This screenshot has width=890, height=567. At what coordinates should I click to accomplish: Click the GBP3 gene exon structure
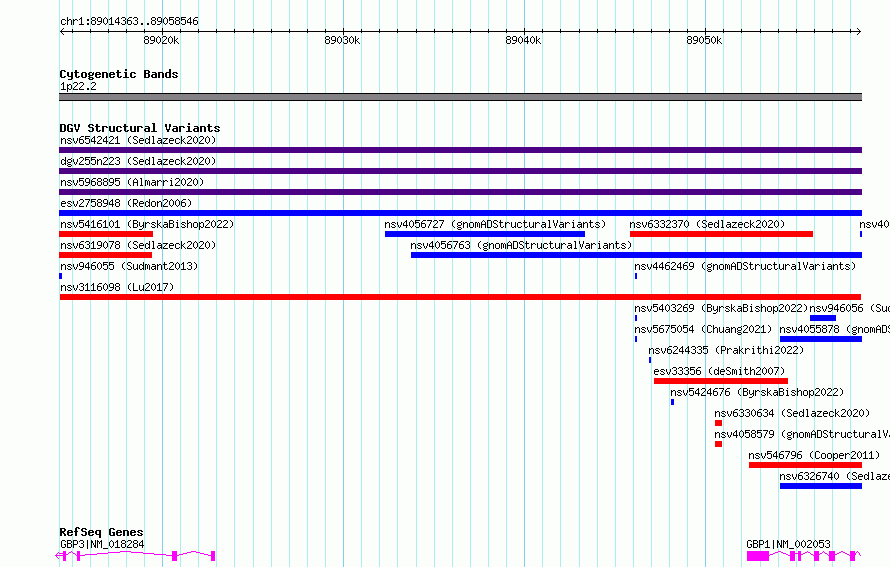(135, 556)
